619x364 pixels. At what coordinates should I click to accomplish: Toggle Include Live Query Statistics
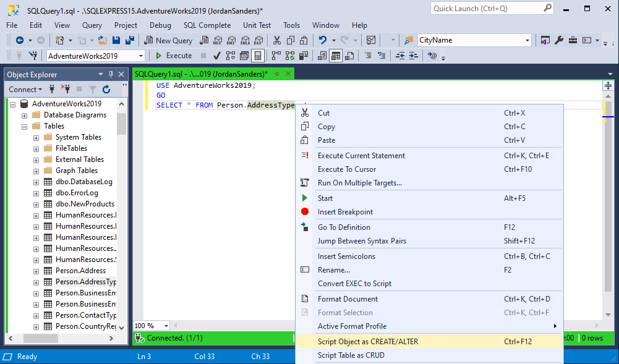coord(290,56)
